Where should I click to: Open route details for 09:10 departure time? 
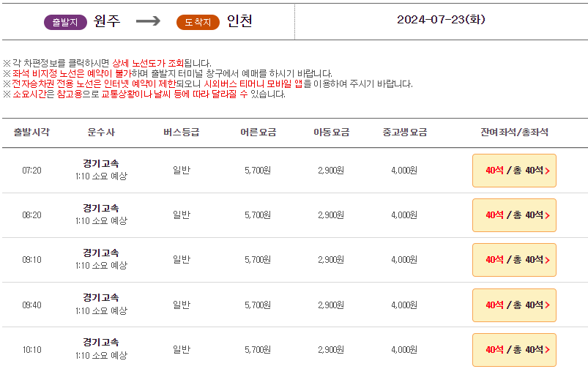tap(32, 260)
